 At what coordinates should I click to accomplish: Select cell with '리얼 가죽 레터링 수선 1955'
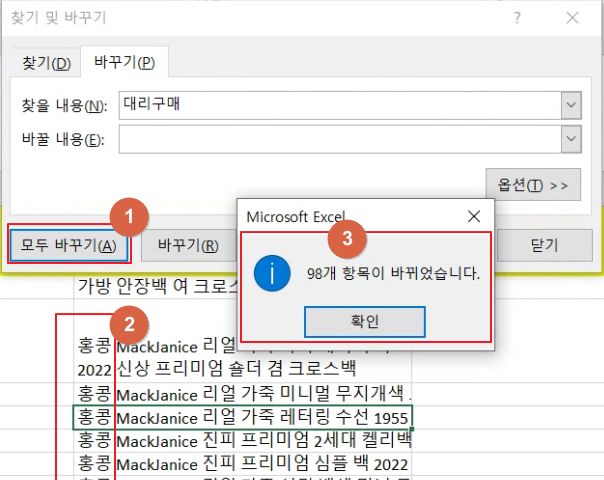243,418
